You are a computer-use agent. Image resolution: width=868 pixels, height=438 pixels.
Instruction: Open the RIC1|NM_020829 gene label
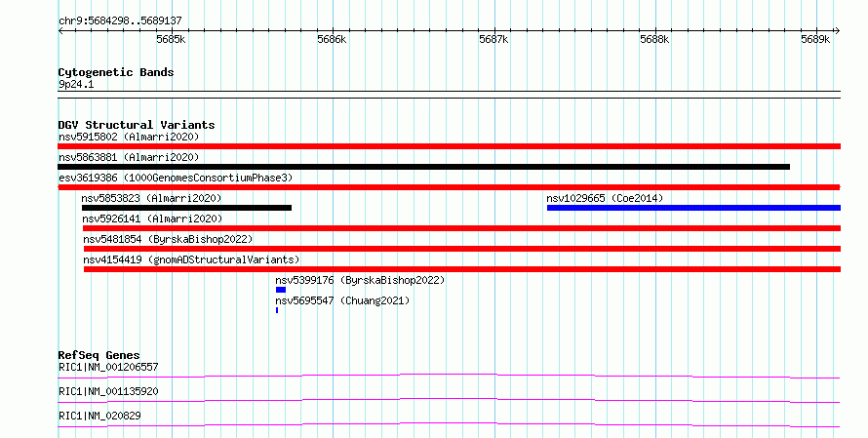[x=99, y=416]
